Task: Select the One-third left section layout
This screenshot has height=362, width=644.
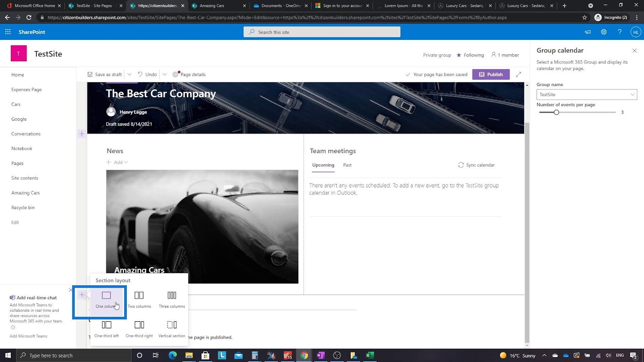Action: (107, 329)
